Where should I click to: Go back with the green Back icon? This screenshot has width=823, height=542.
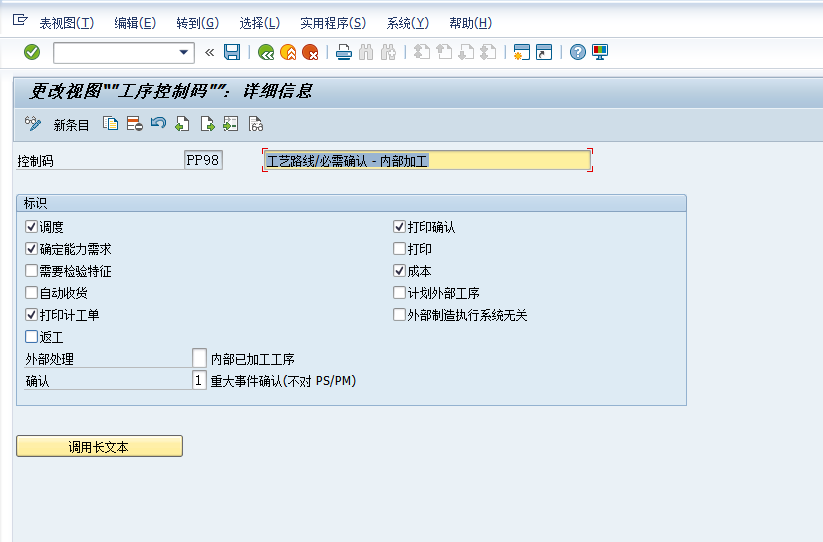click(266, 52)
